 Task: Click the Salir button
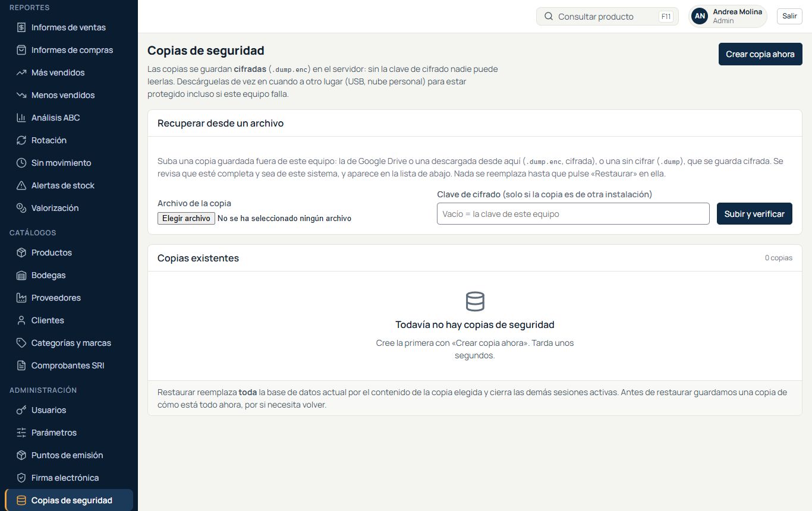click(789, 16)
